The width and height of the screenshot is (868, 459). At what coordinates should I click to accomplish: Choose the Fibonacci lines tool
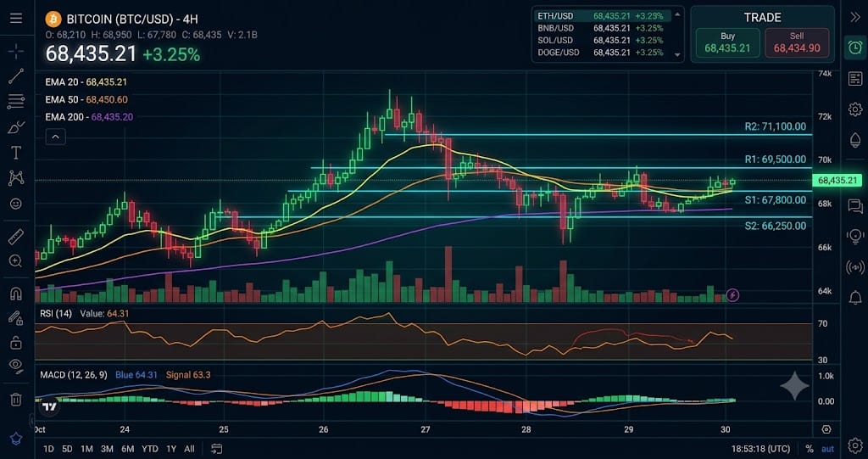[x=16, y=101]
